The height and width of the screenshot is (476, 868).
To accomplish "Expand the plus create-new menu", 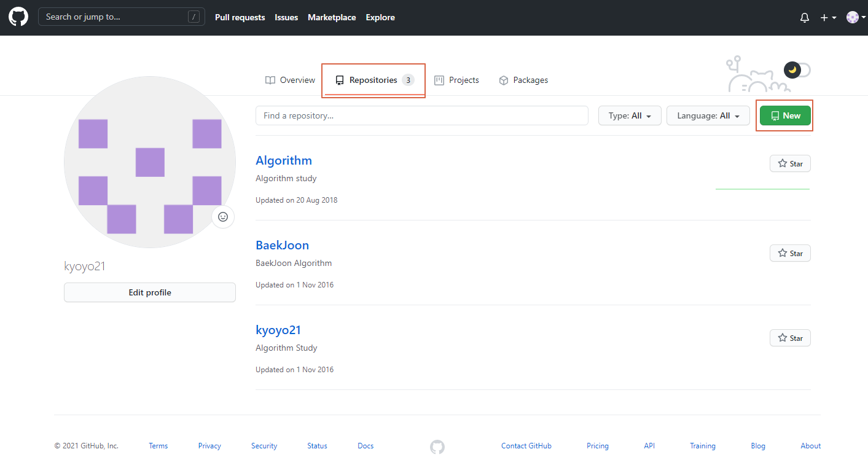I will (x=828, y=18).
